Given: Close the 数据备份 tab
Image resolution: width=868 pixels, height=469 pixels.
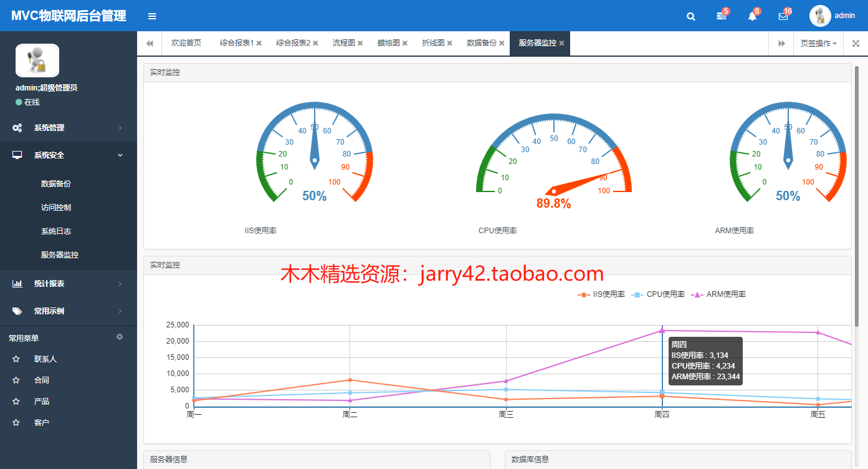Looking at the screenshot, I should tap(502, 44).
